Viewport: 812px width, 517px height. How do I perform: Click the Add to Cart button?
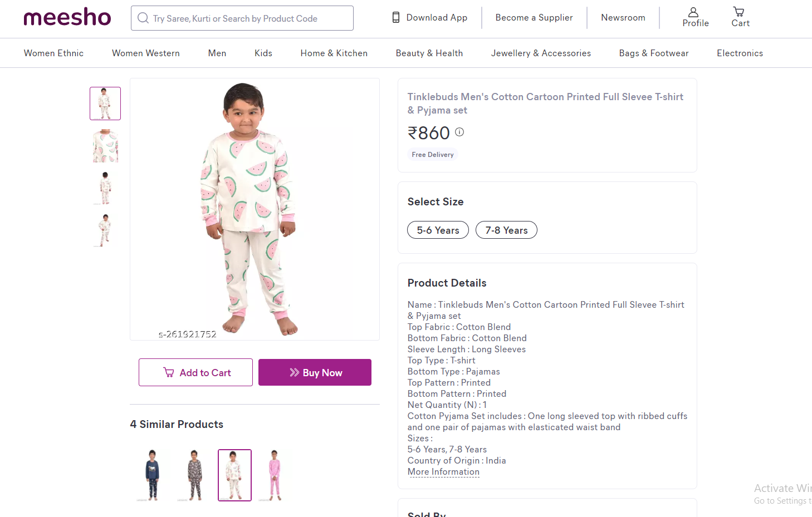(x=195, y=373)
